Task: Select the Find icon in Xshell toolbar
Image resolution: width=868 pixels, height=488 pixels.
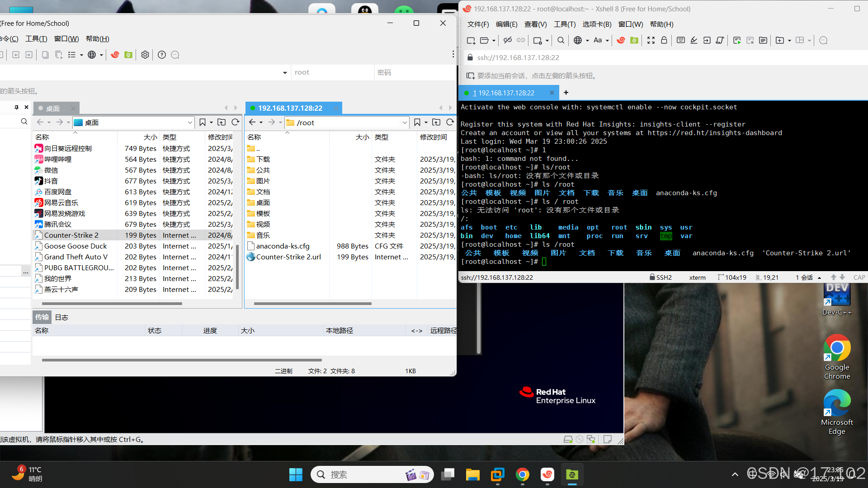Action: [561, 40]
